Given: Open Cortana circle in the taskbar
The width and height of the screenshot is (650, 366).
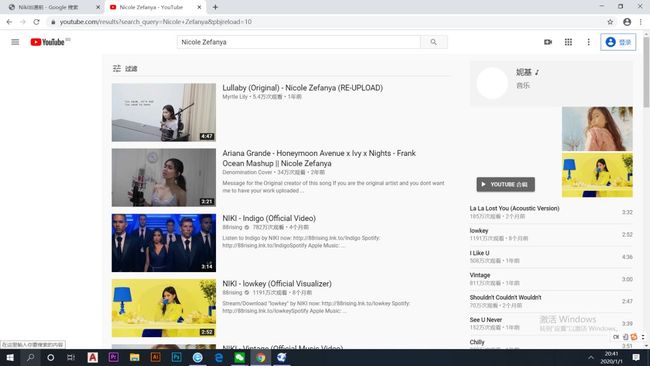Looking at the screenshot, I should tap(51, 357).
